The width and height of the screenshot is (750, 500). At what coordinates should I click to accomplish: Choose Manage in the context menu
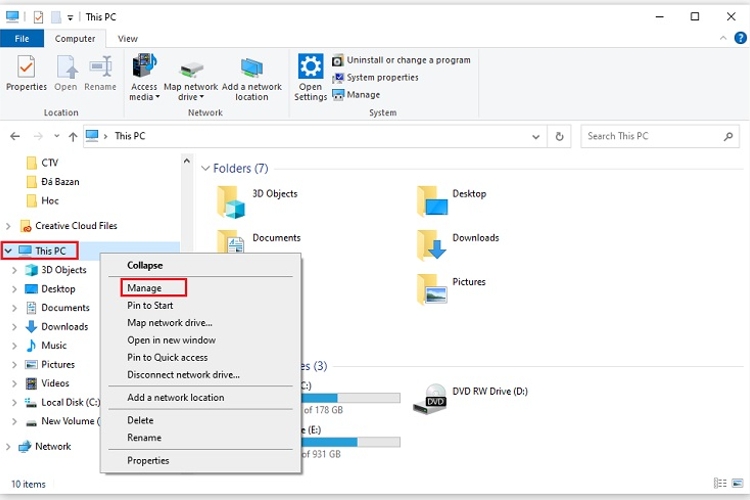tap(144, 288)
